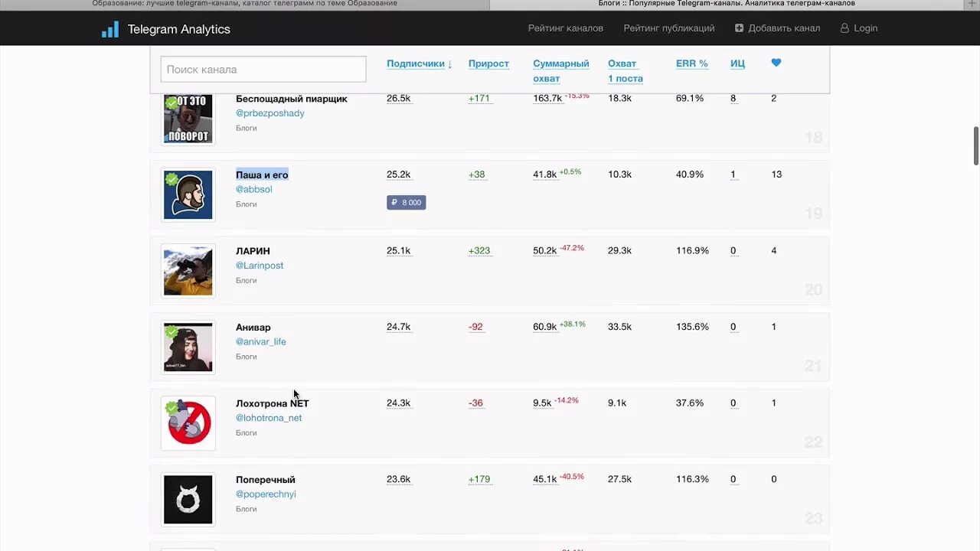Image resolution: width=980 pixels, height=551 pixels.
Task: Open the ЛАРИН channel avatar
Action: click(188, 271)
